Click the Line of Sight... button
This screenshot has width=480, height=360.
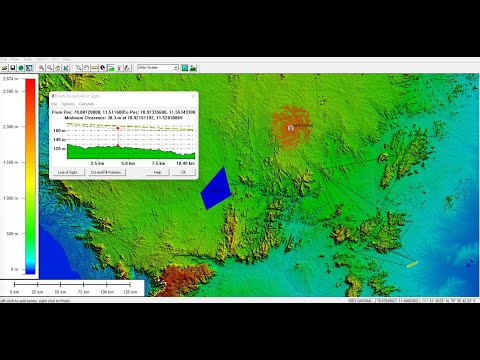[69, 172]
